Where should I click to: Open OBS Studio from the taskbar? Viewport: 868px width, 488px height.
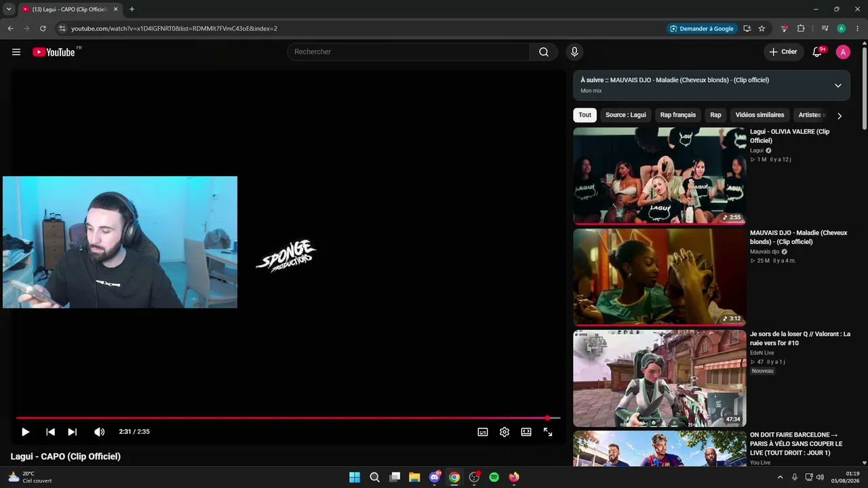click(x=474, y=477)
